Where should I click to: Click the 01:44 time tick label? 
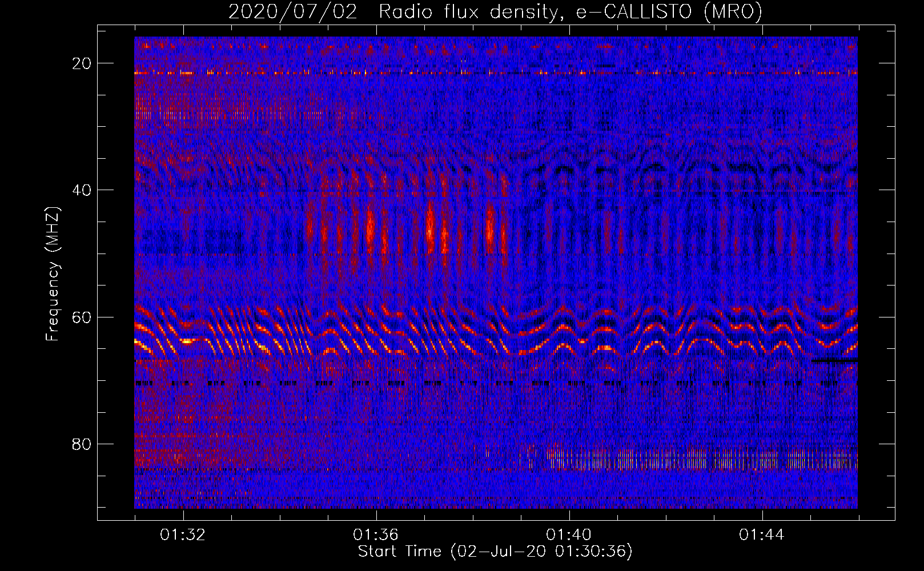(762, 535)
